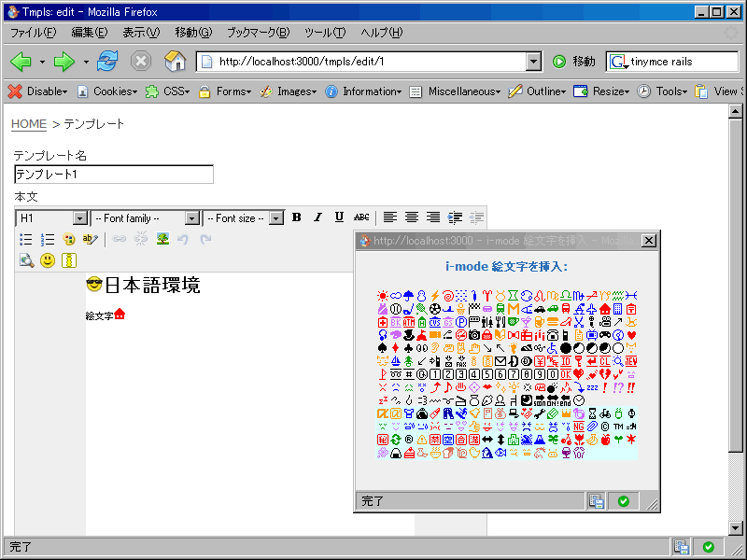
Task: Open the Miscellaneous dropdown menu
Action: [x=455, y=91]
